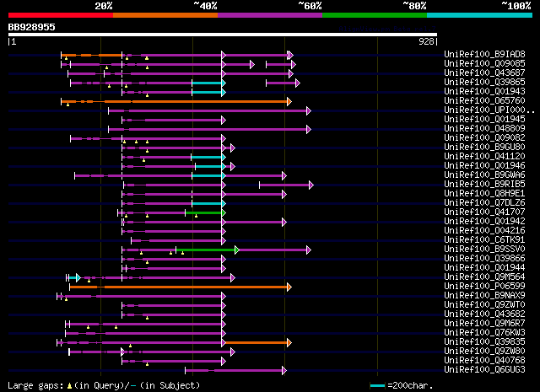Click the purple ~60% identity legend segment

[x=270, y=15]
